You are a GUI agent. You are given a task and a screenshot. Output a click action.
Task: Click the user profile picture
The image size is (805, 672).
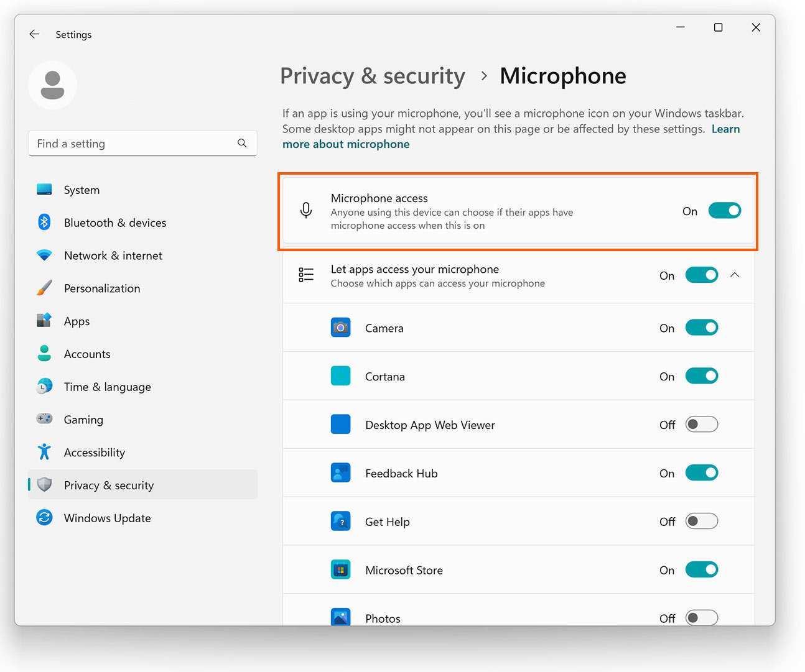(52, 85)
